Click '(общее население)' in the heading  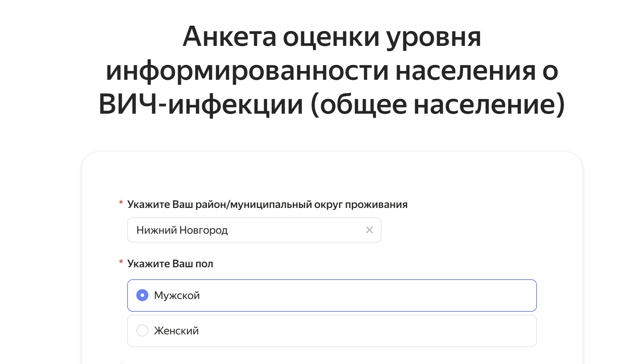pyautogui.click(x=437, y=105)
